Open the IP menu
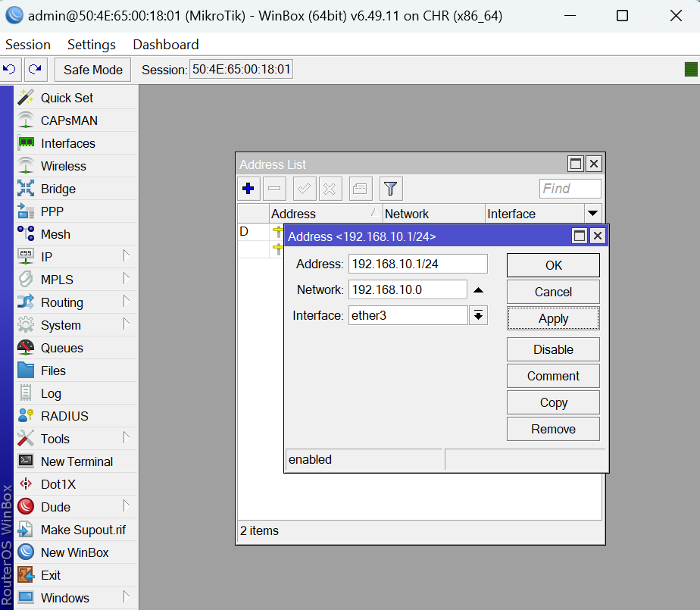Screen dimensions: 700x610 pyautogui.click(x=76, y=257)
